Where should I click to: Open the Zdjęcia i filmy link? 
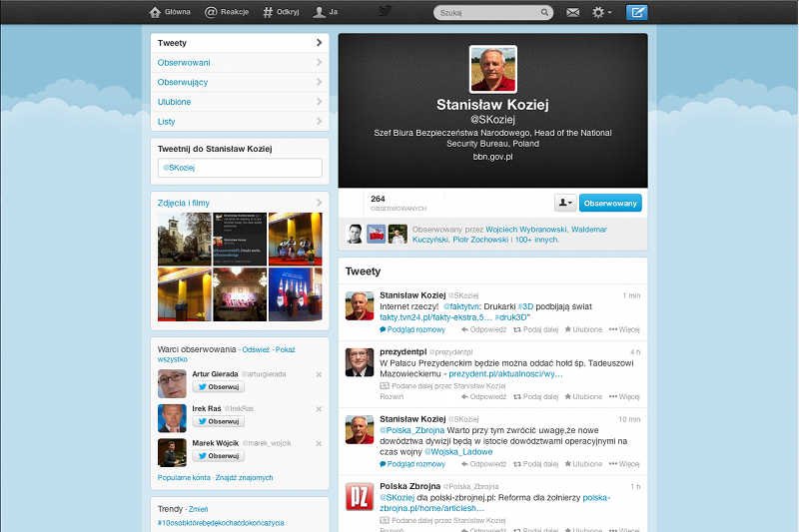(184, 203)
